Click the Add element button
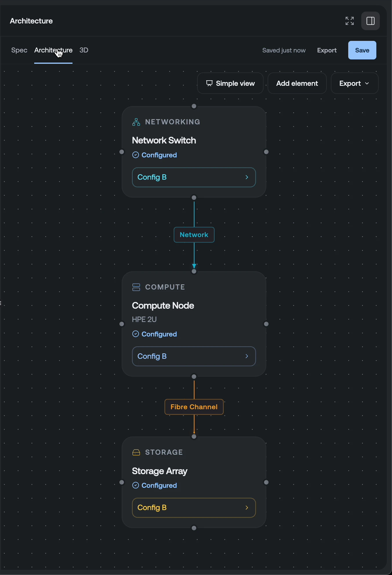Viewport: 392px width, 575px height. [x=297, y=83]
